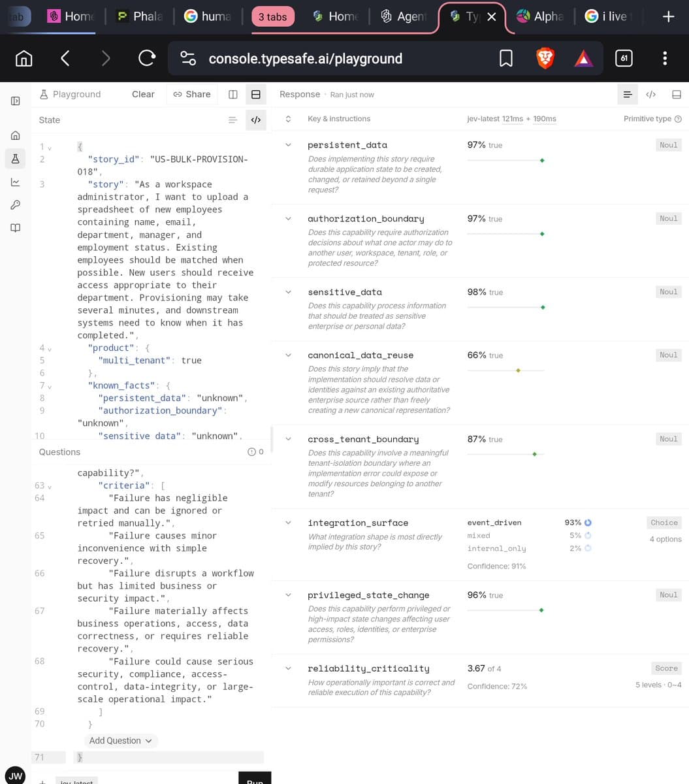Show State as form list view

coord(232,120)
